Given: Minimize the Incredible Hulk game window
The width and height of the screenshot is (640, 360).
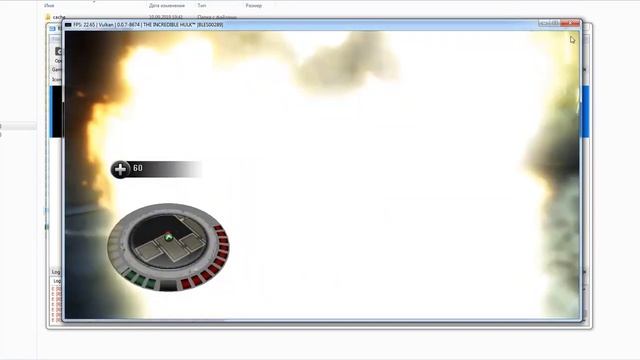Looking at the screenshot, I should pos(544,23).
